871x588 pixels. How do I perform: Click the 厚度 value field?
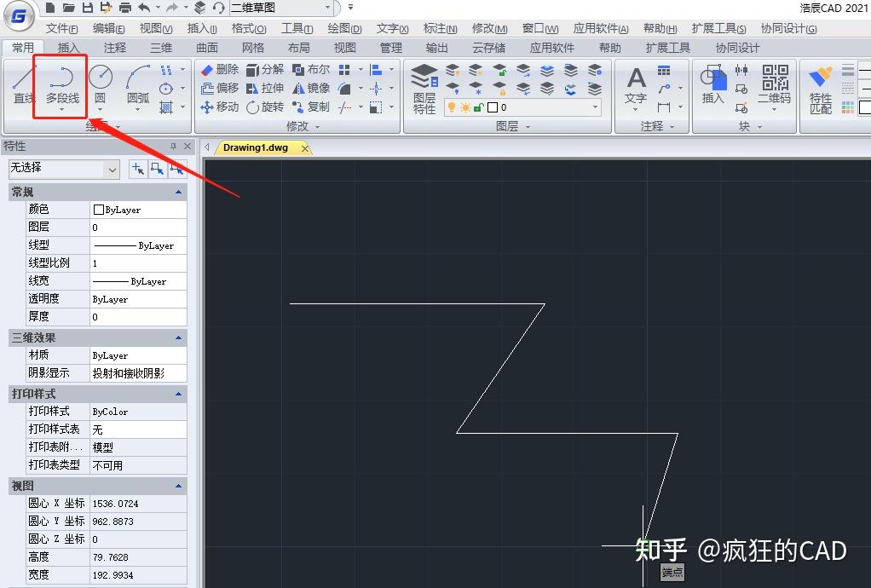[x=138, y=317]
